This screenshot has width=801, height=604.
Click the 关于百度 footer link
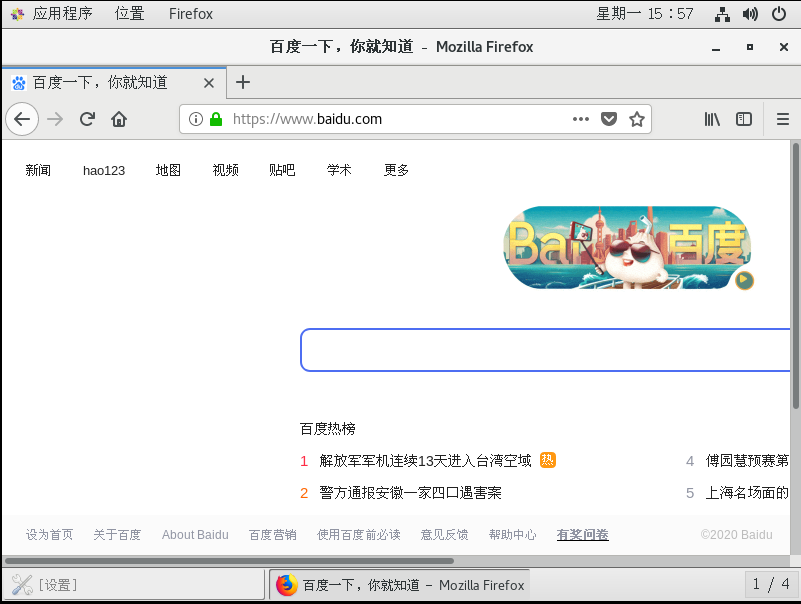click(117, 535)
